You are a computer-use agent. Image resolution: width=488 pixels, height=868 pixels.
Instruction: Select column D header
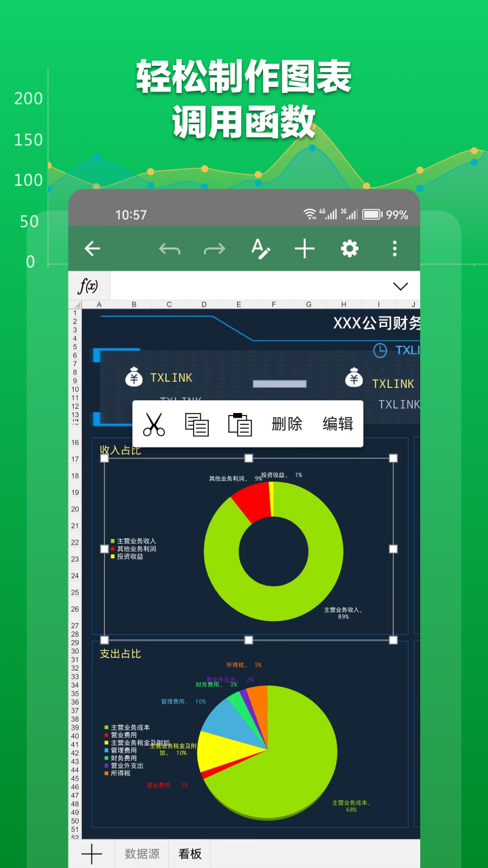[x=204, y=304]
